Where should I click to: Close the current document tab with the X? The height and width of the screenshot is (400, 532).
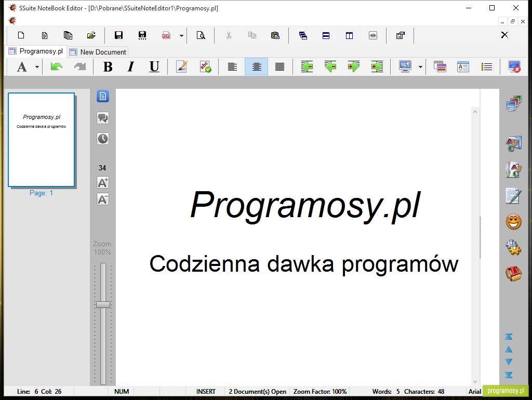pyautogui.click(x=504, y=35)
